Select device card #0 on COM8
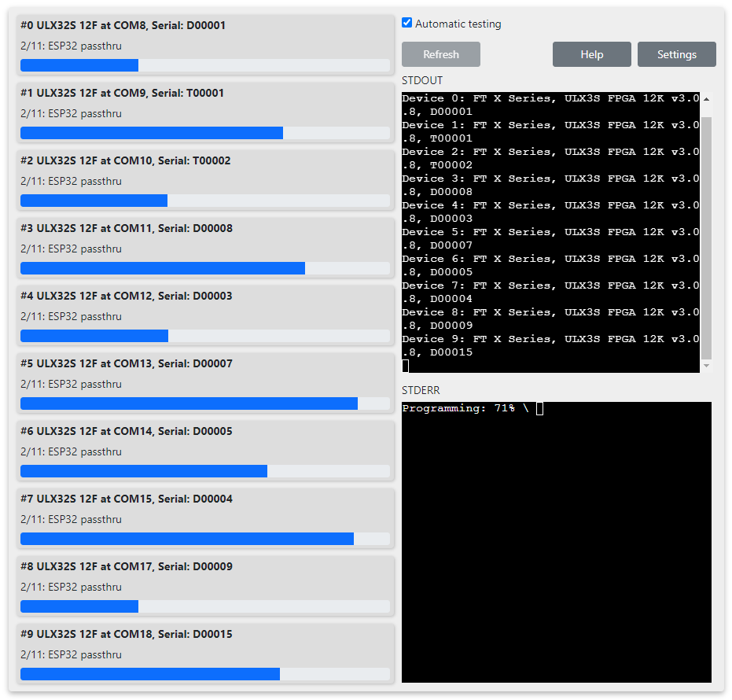Screen dimensions: 732x700 point(204,35)
